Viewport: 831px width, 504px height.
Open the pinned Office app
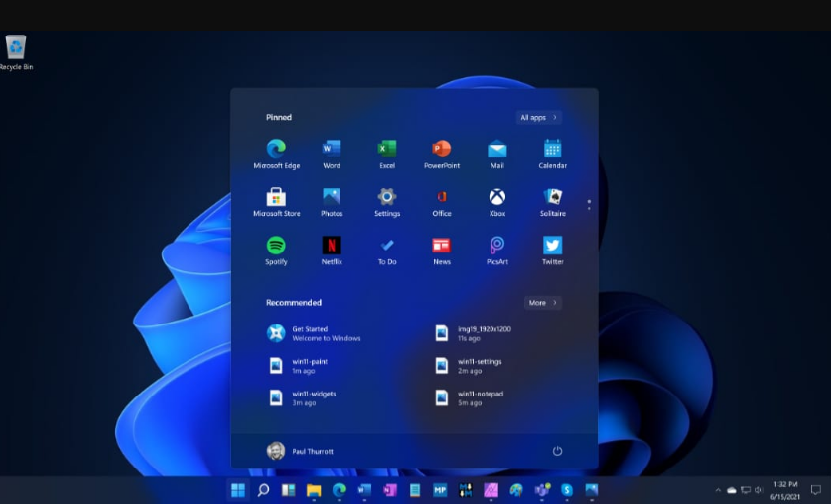coord(441,202)
